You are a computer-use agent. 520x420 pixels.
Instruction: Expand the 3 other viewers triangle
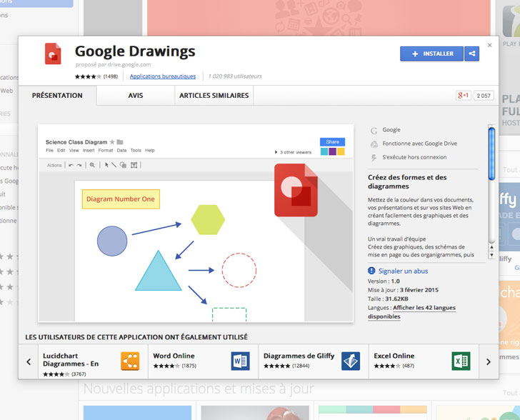click(x=276, y=152)
